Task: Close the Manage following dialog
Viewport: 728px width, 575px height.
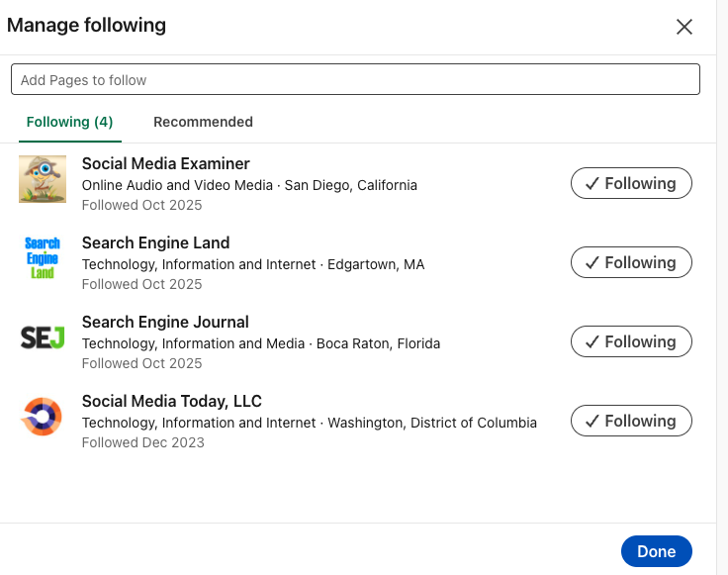Action: click(683, 27)
